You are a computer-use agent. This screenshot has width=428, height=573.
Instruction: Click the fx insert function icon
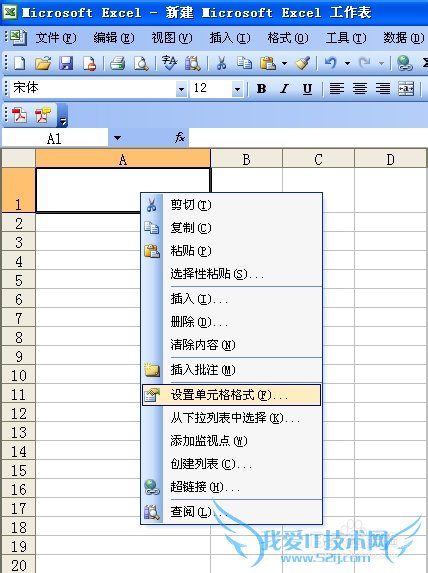[x=180, y=138]
